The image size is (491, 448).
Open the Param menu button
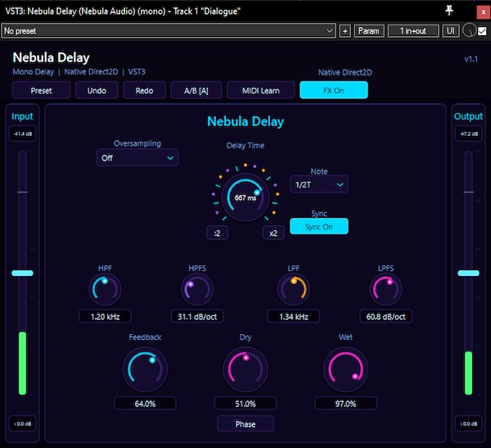pos(369,31)
